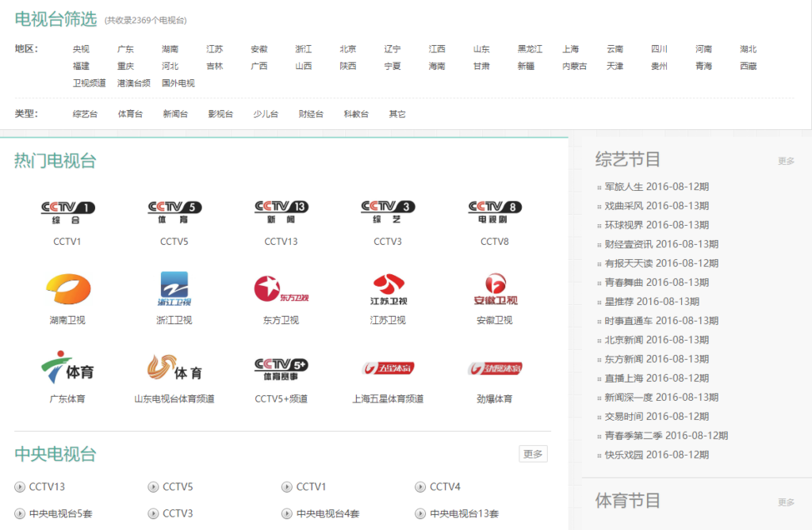The width and height of the screenshot is (812, 530).
Task: Expand more 综艺节目 via 更多
Action: tap(786, 161)
